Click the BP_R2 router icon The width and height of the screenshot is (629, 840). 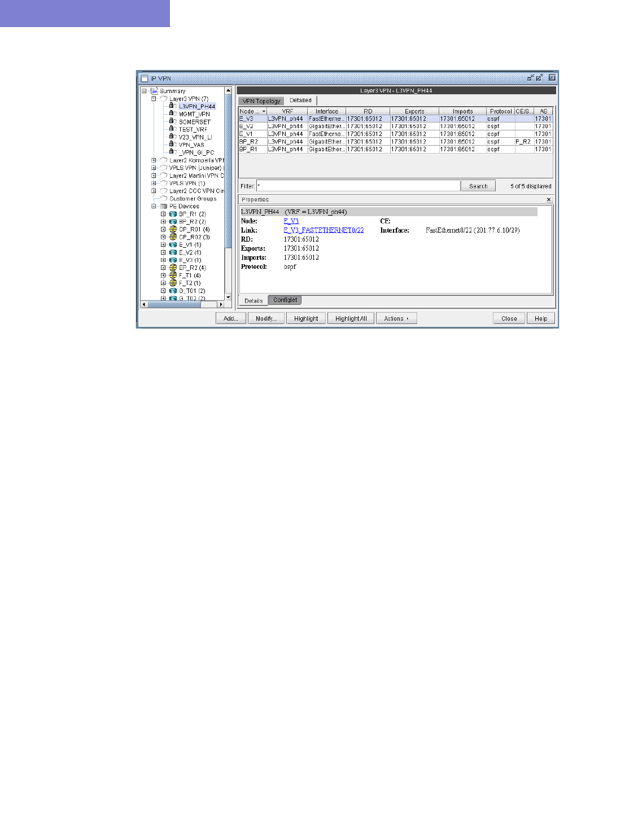(173, 221)
